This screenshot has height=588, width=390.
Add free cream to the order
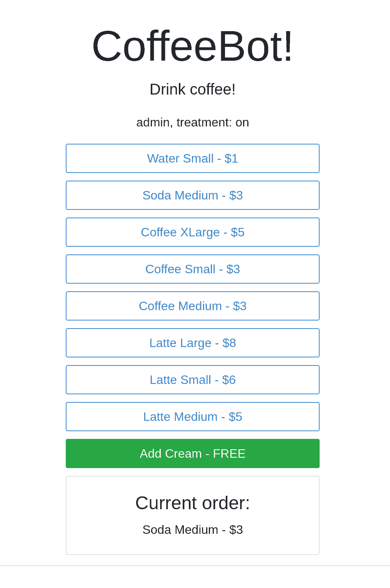coord(193,453)
